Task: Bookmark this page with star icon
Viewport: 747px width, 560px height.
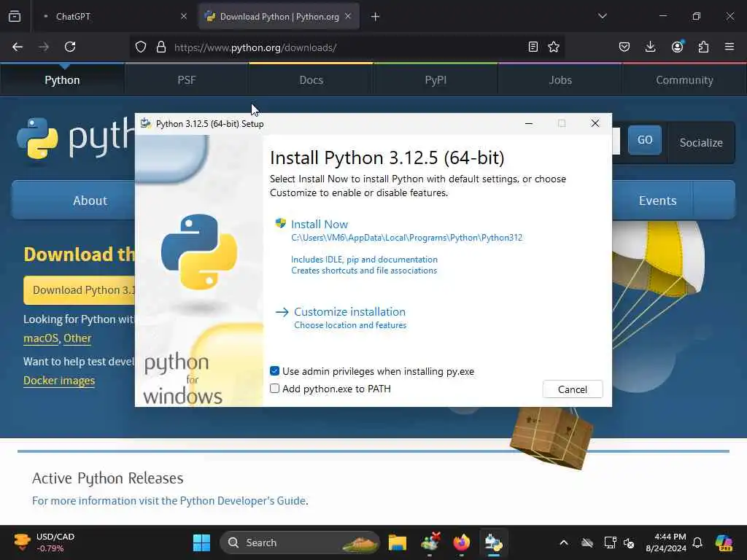Action: 554,47
